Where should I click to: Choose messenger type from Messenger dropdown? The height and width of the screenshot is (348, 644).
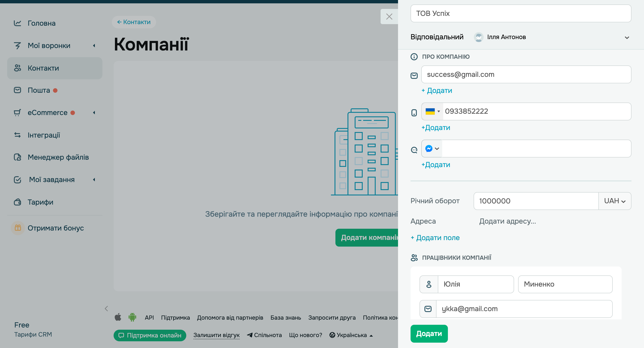[x=432, y=149]
